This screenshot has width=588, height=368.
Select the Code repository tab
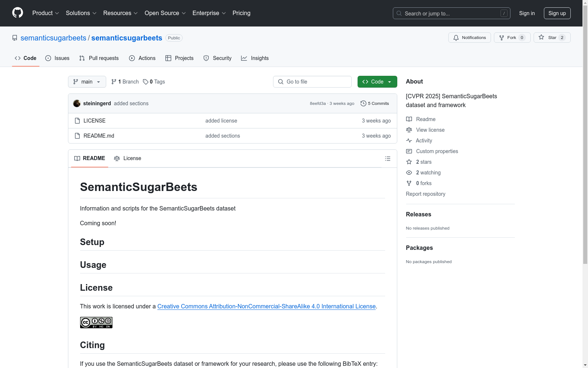point(26,58)
